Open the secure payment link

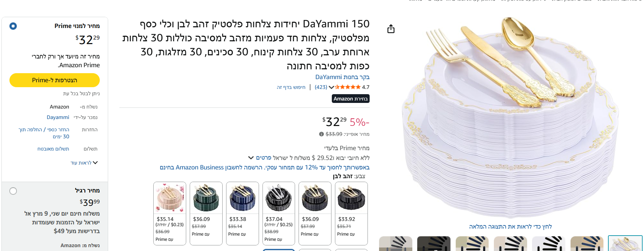point(53,149)
